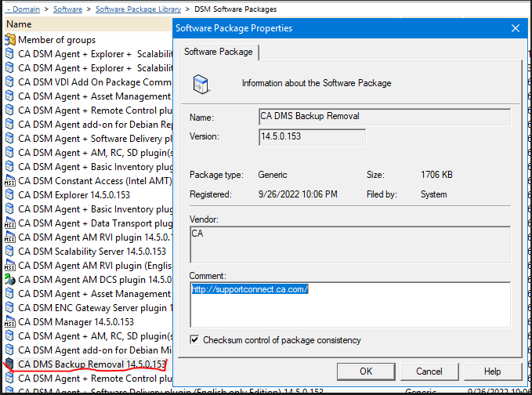Cancel the Software Package Properties dialog
532x395 pixels.
[429, 371]
